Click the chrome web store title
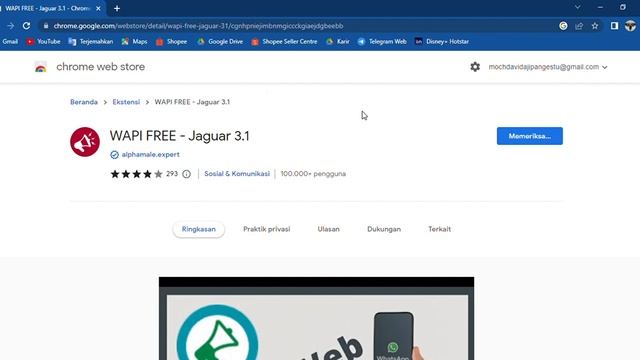 (100, 67)
